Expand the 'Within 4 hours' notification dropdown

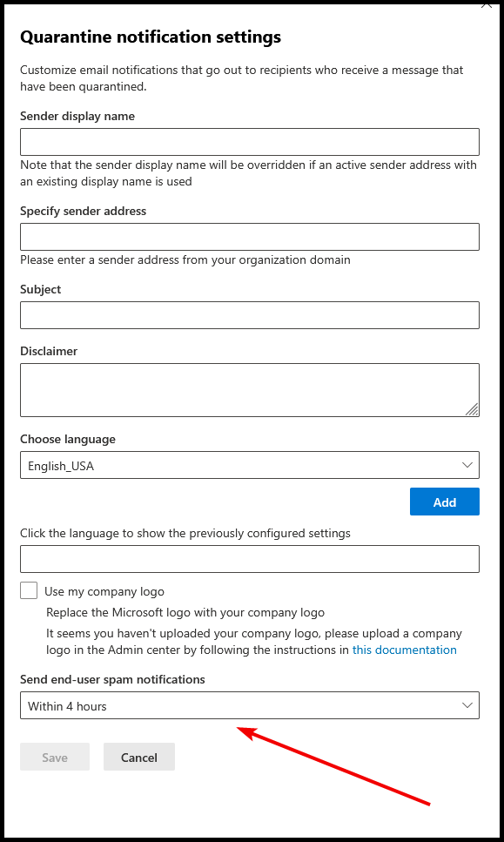pyautogui.click(x=250, y=705)
